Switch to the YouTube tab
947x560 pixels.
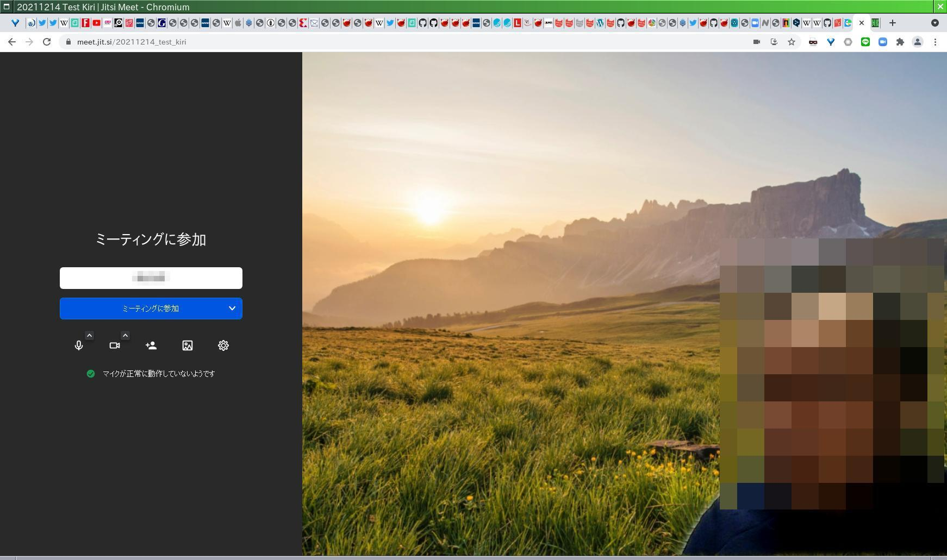[96, 23]
